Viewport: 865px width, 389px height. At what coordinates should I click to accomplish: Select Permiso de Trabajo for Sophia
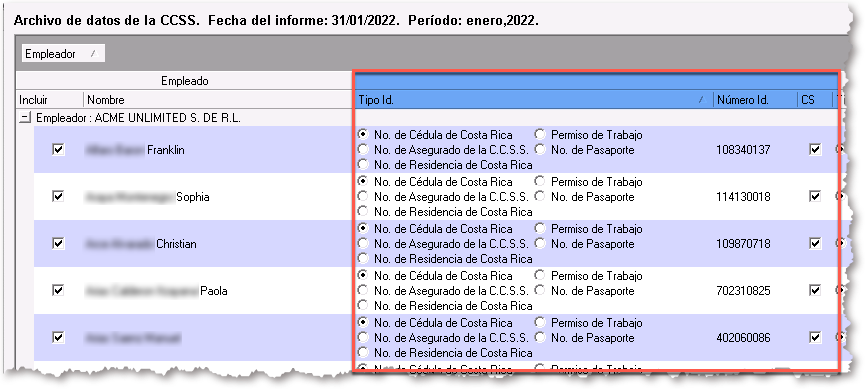[x=540, y=181]
